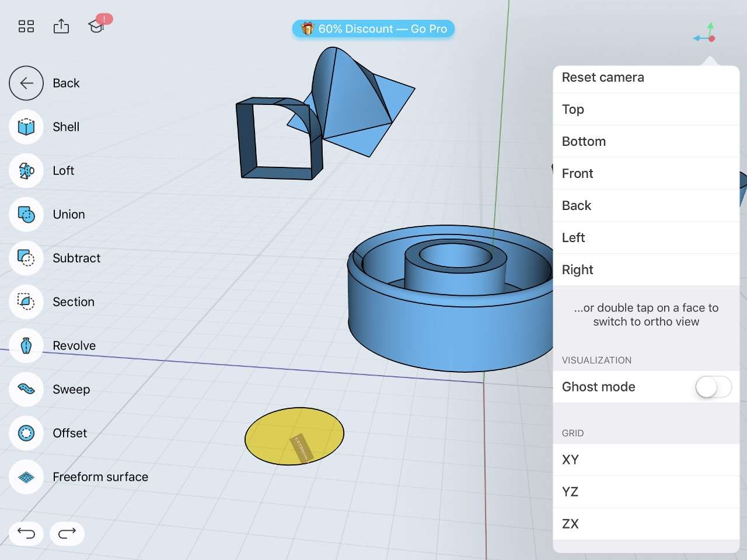Go back using the arrow button
The width and height of the screenshot is (747, 560).
(x=26, y=83)
